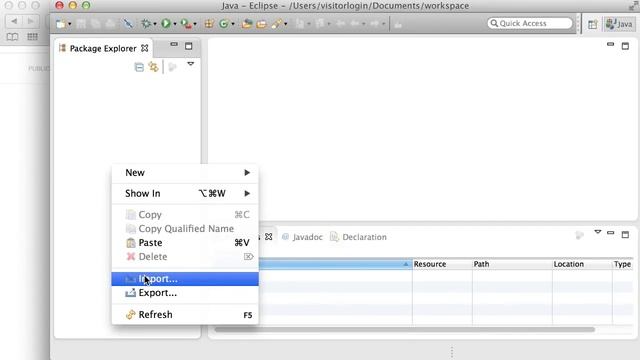
Task: Click the Run External Tools icon
Action: [x=186, y=24]
